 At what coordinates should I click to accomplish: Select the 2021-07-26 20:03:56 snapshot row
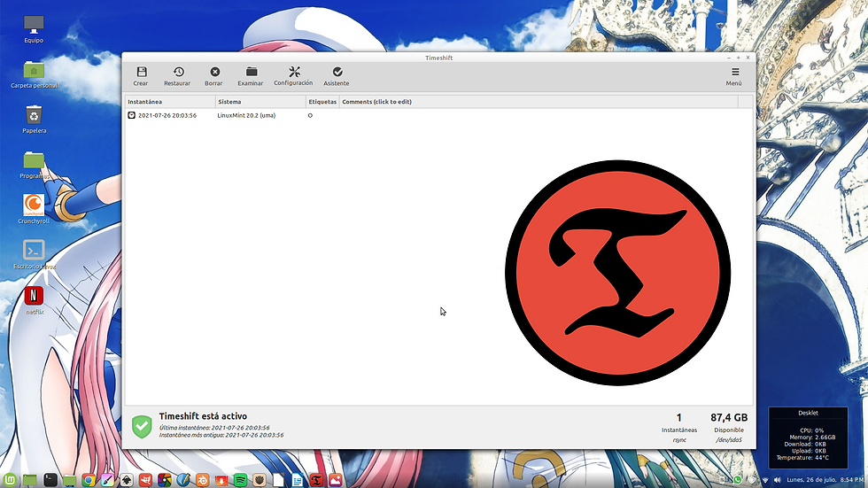click(439, 115)
